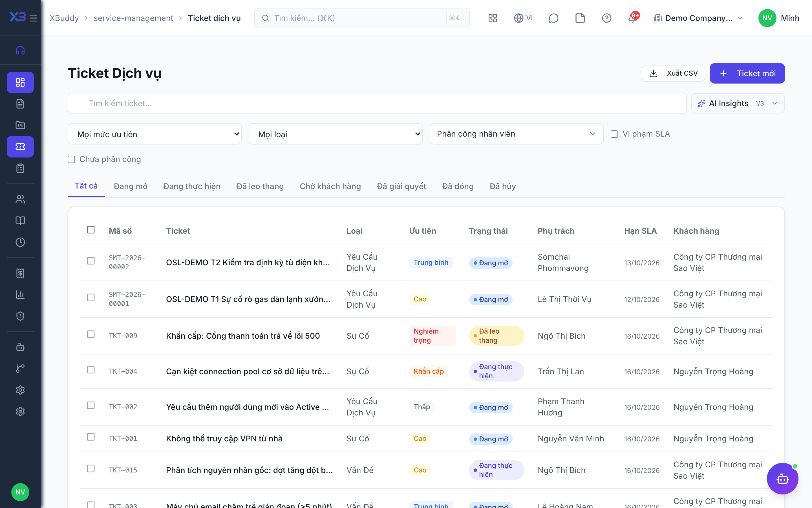Open the Minh user profile menu
This screenshot has width=812, height=508.
click(778, 18)
